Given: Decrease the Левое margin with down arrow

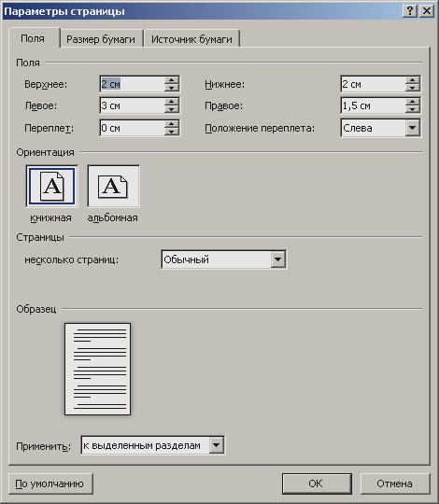Looking at the screenshot, I should (172, 109).
